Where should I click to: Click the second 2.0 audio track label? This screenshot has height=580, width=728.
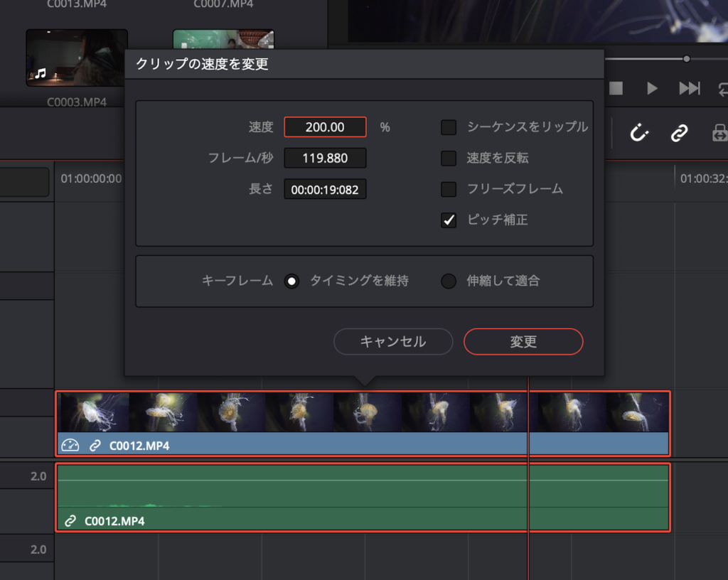click(38, 549)
